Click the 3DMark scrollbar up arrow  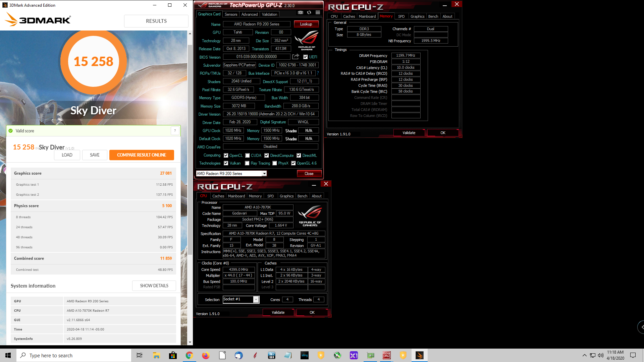(190, 34)
